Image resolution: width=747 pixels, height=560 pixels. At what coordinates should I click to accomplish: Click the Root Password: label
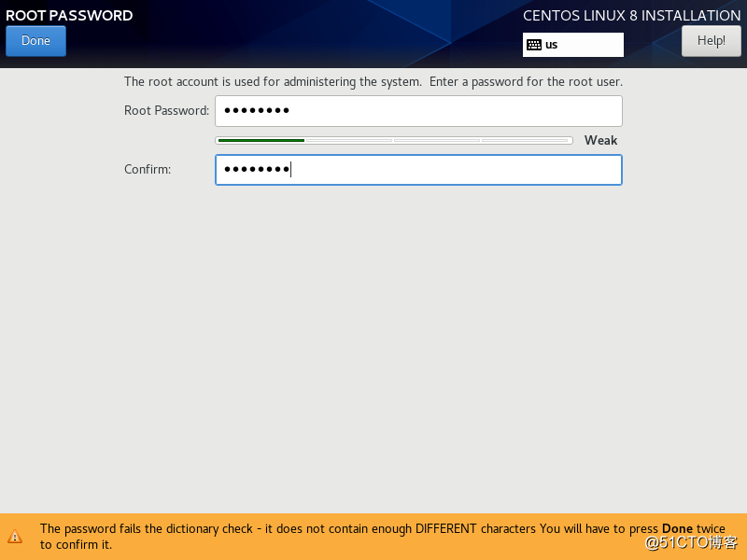click(x=167, y=110)
